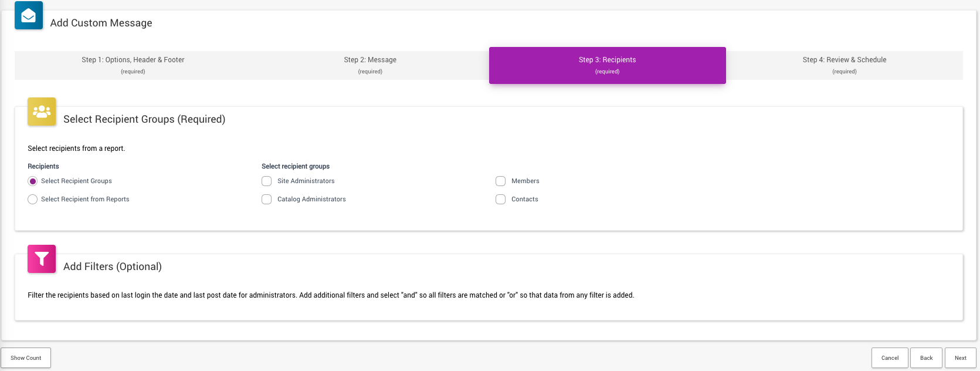The width and height of the screenshot is (980, 371).
Task: Click the envelope icon beside Add Custom Message
Action: pyautogui.click(x=29, y=15)
